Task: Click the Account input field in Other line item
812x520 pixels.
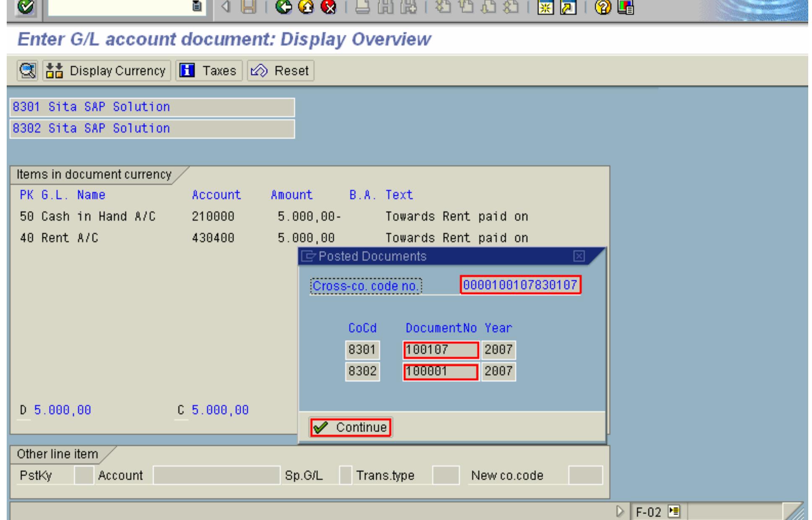Action: point(216,476)
